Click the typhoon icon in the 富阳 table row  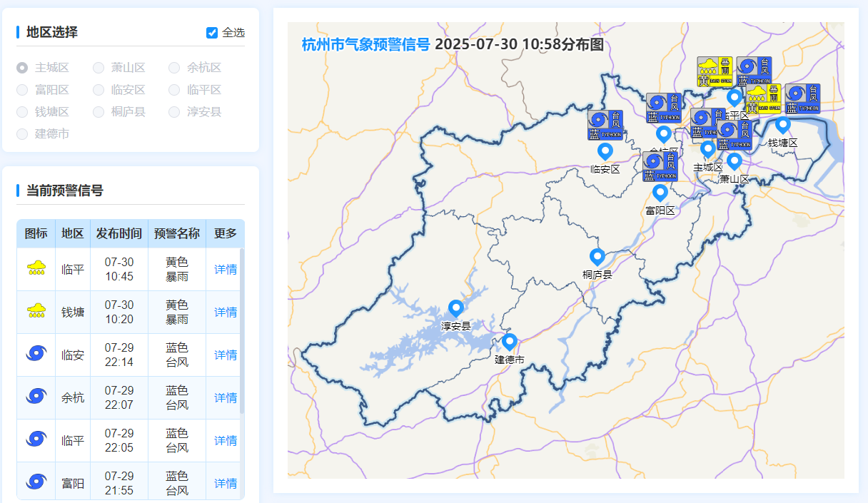pos(36,483)
